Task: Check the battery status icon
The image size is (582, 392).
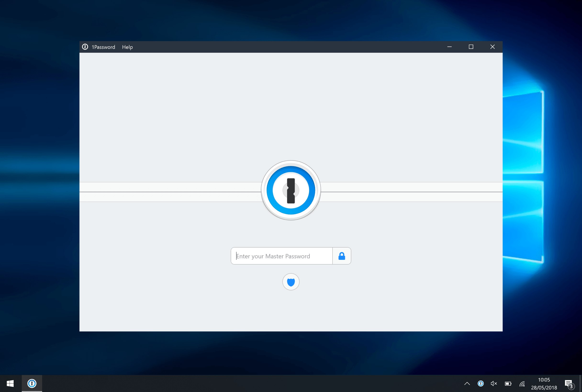Action: [508, 383]
